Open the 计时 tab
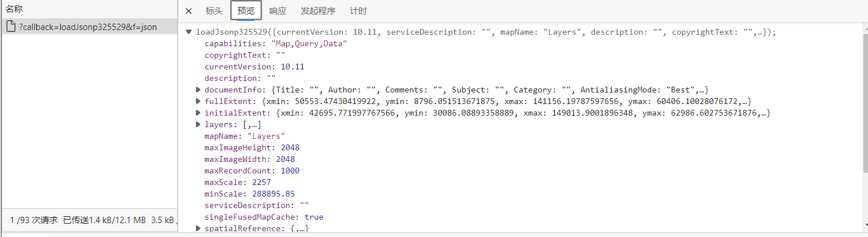The width and height of the screenshot is (868, 237). [358, 11]
